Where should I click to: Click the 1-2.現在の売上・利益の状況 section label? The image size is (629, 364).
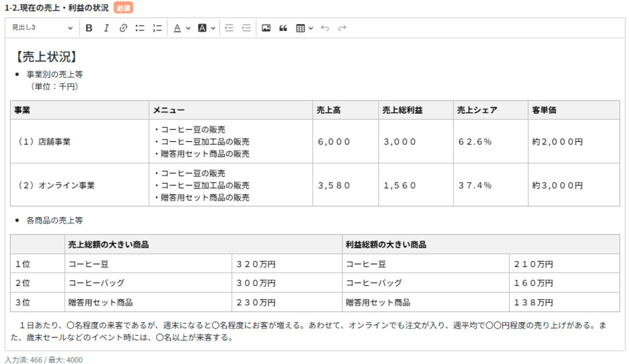tap(55, 8)
